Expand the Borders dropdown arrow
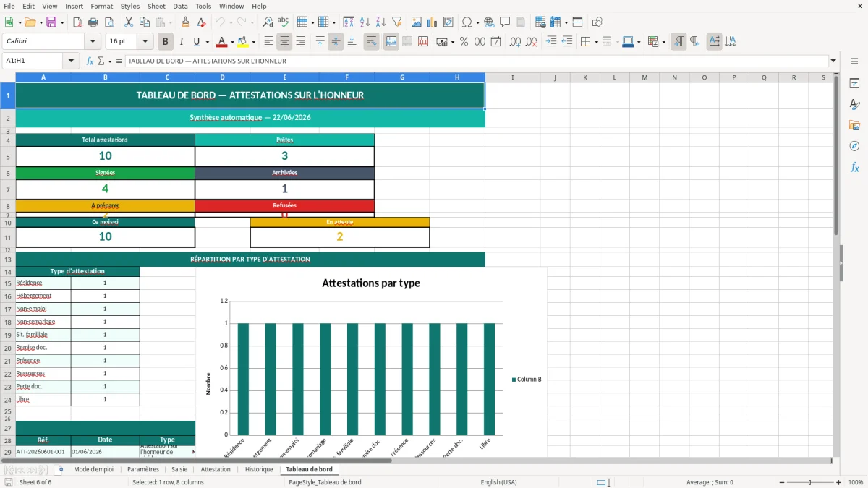 596,42
